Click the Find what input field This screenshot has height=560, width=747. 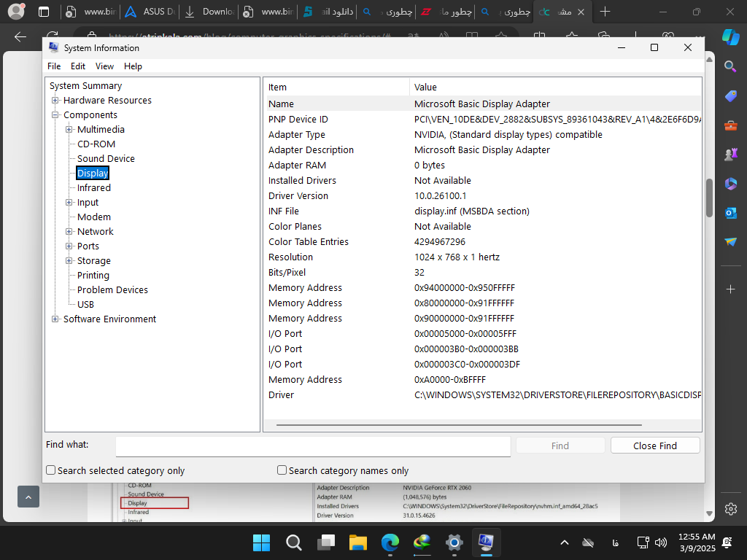[x=313, y=447]
